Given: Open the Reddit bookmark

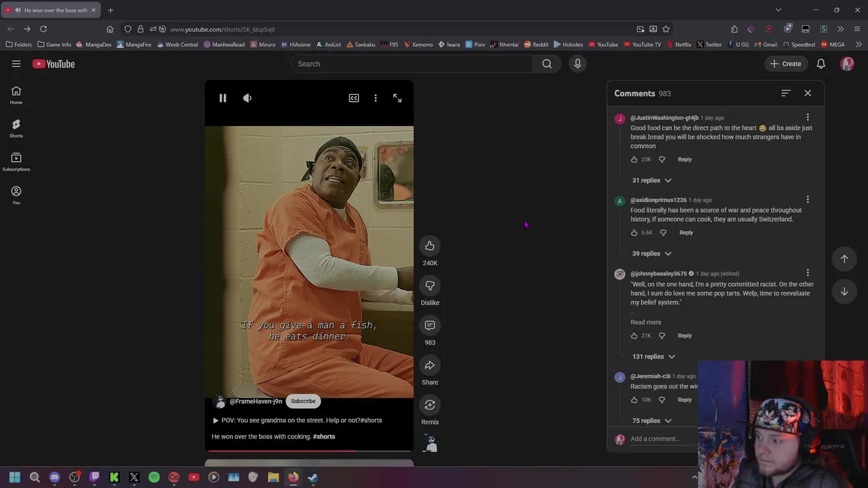Looking at the screenshot, I should pos(536,45).
